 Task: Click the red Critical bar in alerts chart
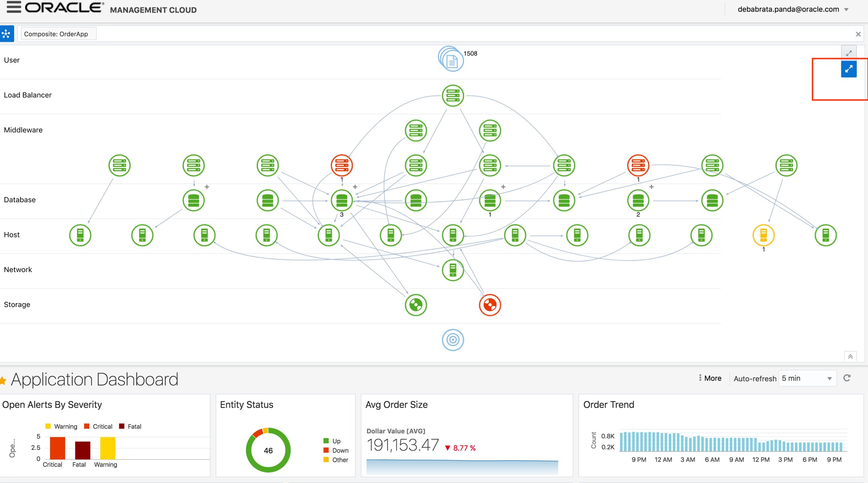57,448
